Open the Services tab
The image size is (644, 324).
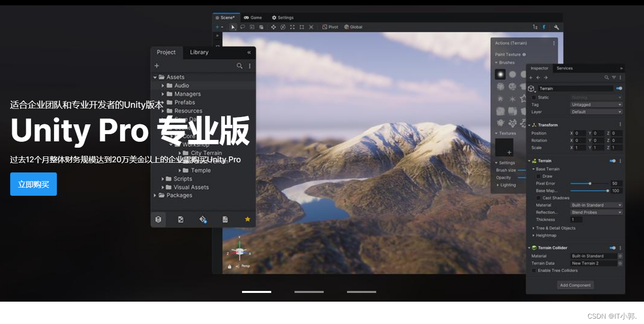[564, 68]
